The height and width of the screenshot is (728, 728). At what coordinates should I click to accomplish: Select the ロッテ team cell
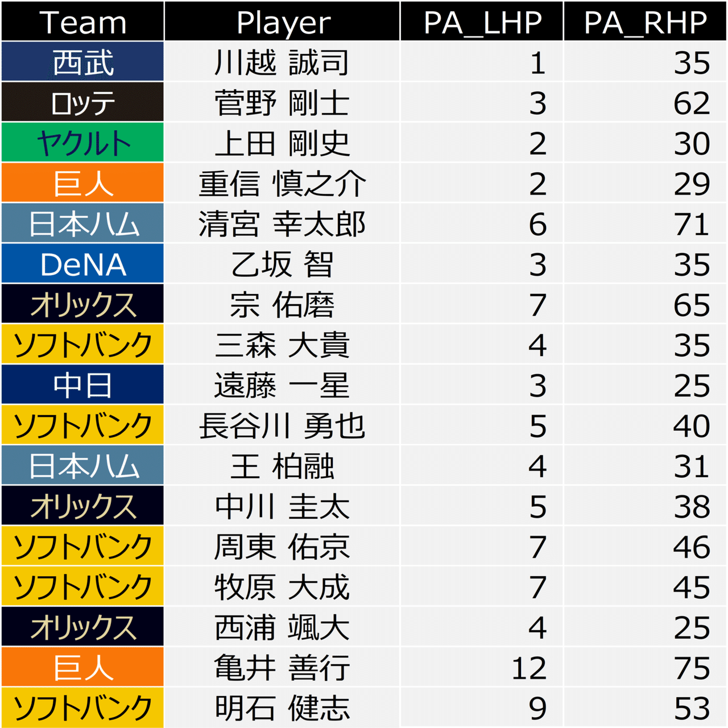pos(83,103)
